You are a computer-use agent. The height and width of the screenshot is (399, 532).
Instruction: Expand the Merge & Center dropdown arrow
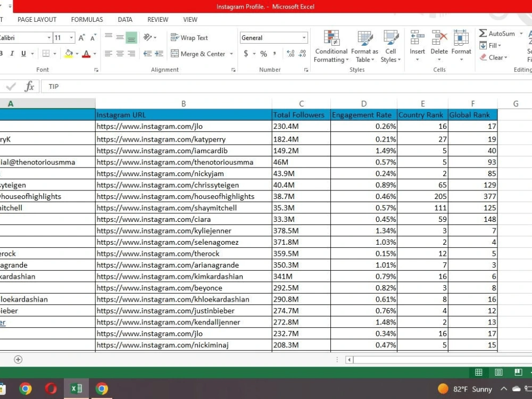231,54
